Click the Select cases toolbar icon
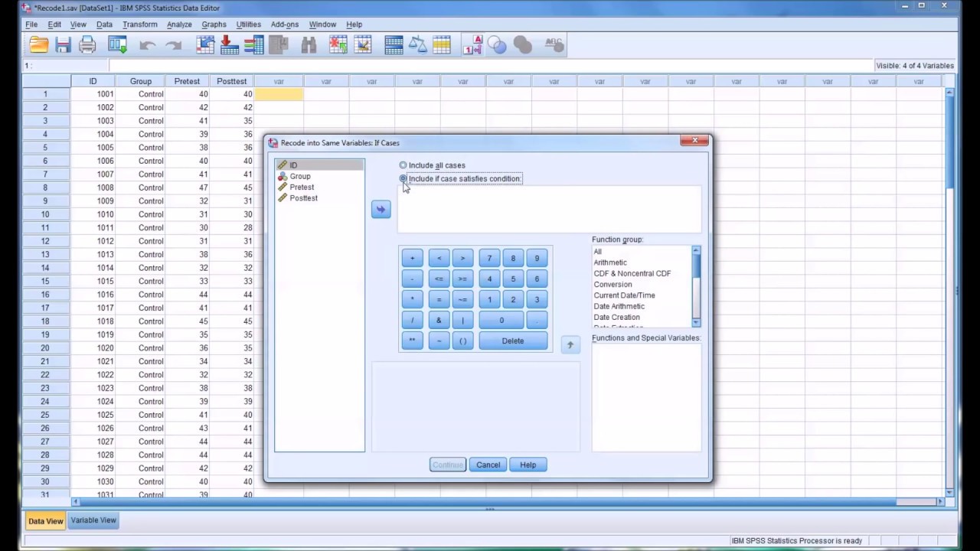 [442, 46]
